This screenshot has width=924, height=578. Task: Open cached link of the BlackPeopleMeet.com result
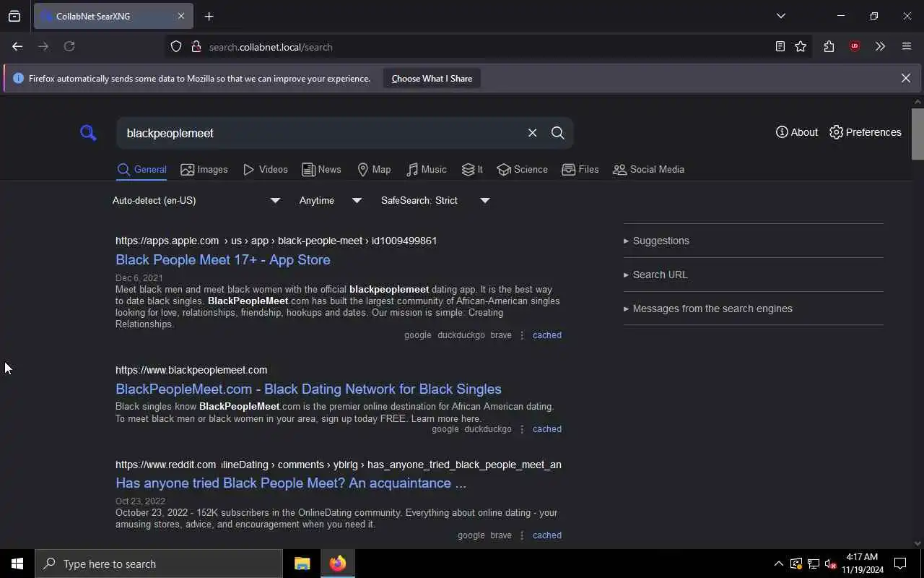point(546,429)
